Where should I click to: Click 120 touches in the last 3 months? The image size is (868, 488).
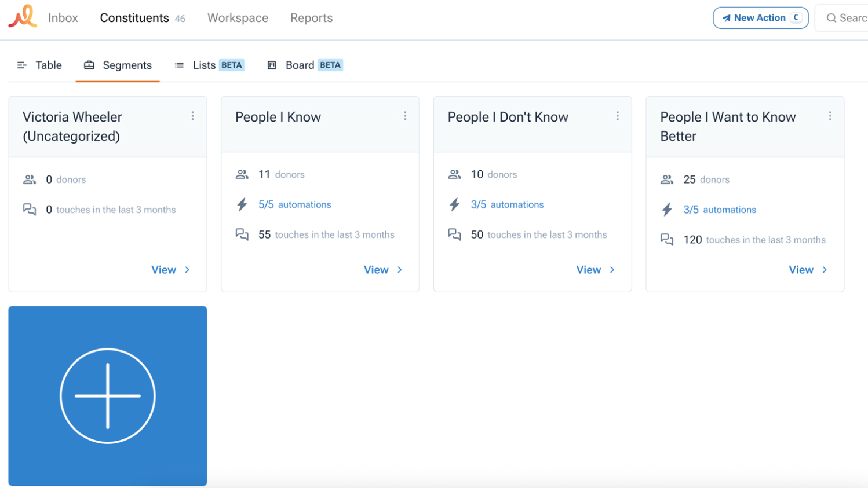(754, 240)
